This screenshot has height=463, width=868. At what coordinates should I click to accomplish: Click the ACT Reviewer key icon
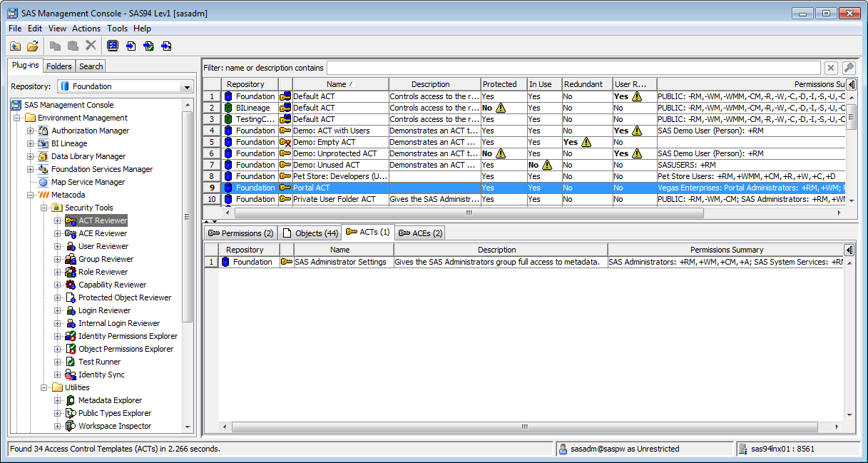(70, 220)
